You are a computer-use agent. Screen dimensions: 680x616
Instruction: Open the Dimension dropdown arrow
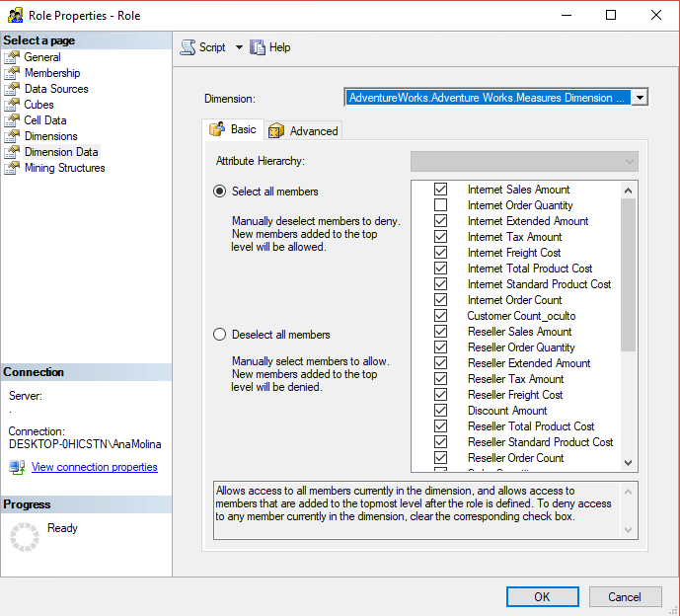[x=640, y=98]
